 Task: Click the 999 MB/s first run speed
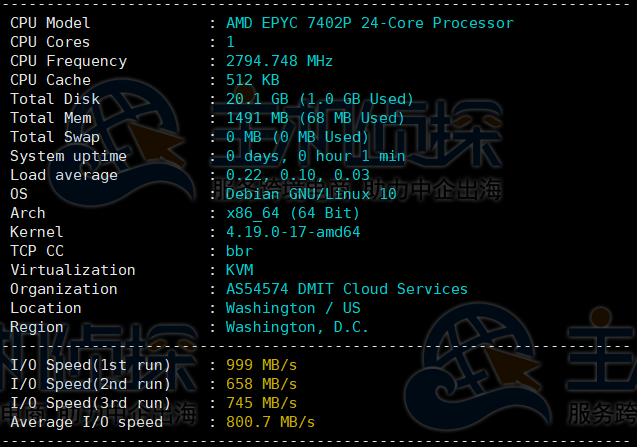[x=261, y=365]
